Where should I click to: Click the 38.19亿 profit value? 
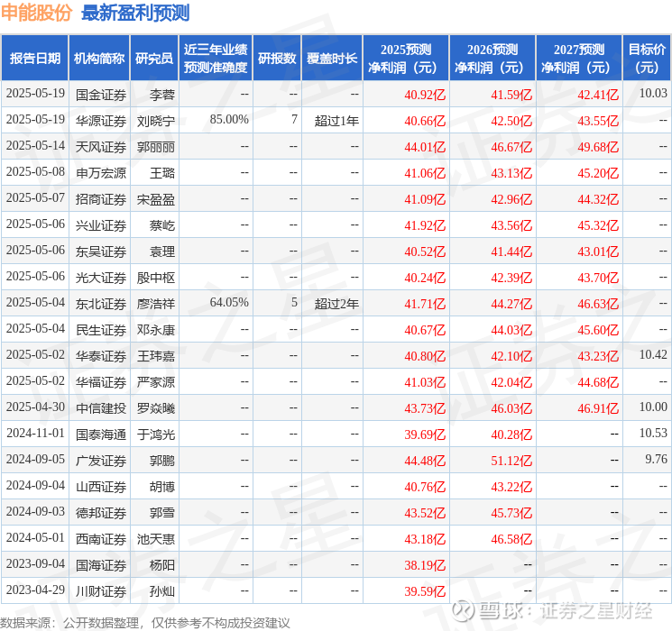coord(425,565)
